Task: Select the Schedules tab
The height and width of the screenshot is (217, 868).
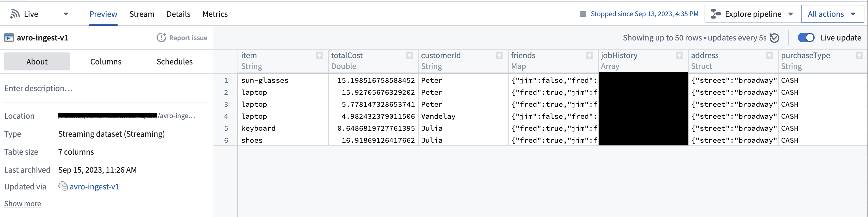Action: pos(175,62)
